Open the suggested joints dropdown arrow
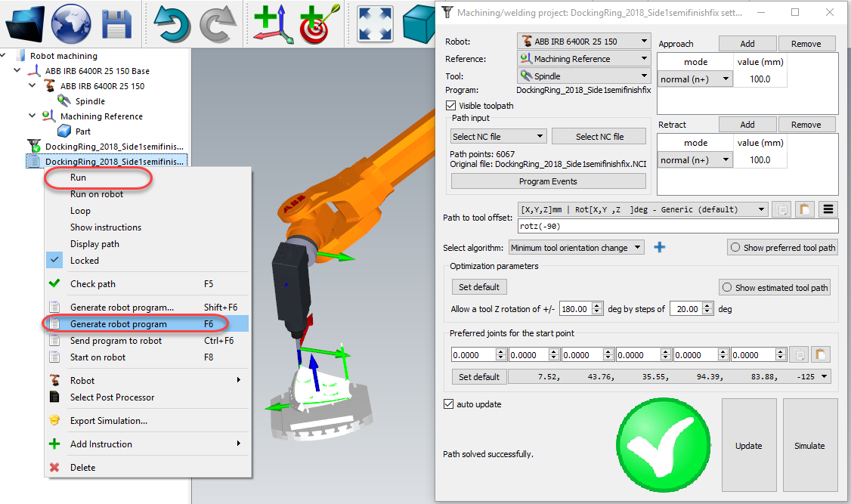The width and height of the screenshot is (851, 504). pos(824,376)
